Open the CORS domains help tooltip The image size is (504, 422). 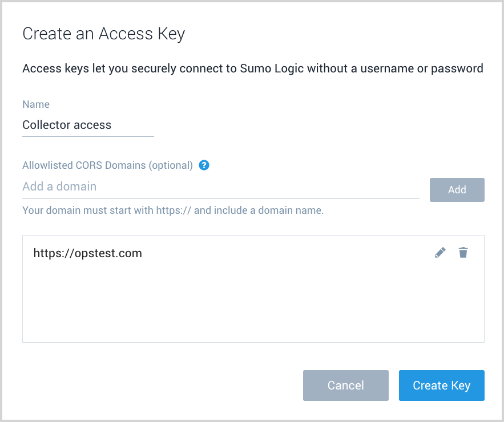pyautogui.click(x=204, y=165)
